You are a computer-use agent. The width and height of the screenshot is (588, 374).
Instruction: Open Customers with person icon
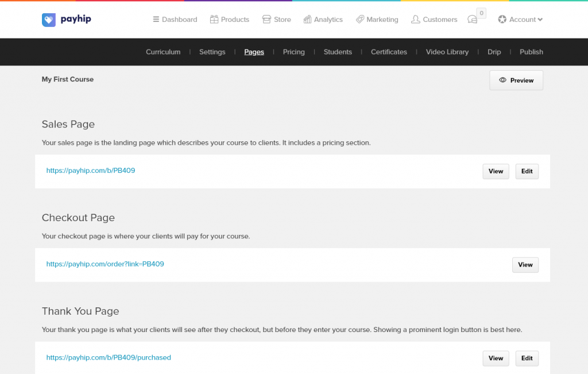(x=434, y=20)
